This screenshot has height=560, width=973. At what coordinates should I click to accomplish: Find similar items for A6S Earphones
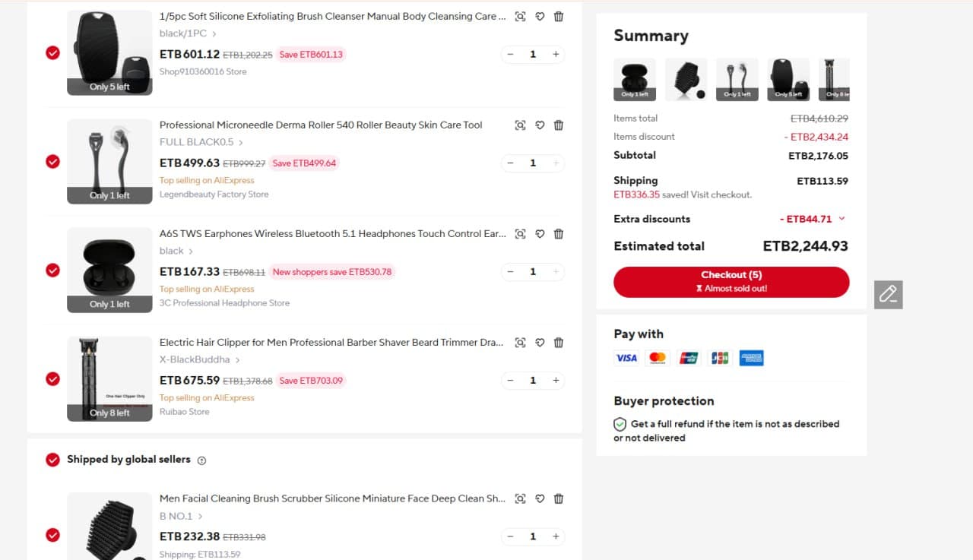pyautogui.click(x=520, y=234)
